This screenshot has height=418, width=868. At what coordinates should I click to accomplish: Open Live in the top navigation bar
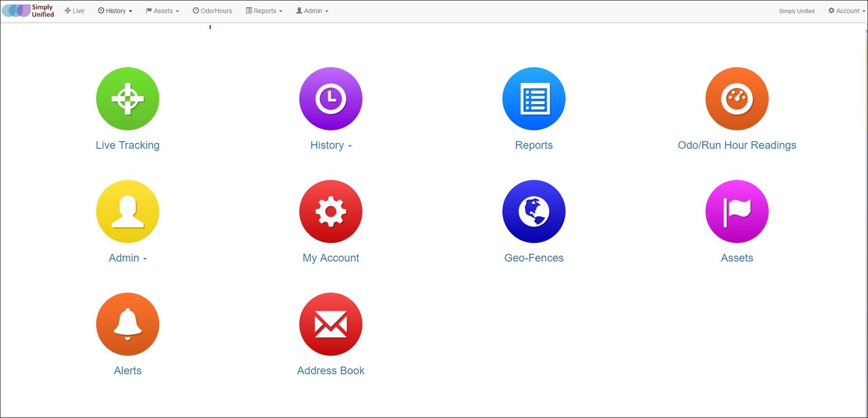click(x=75, y=11)
